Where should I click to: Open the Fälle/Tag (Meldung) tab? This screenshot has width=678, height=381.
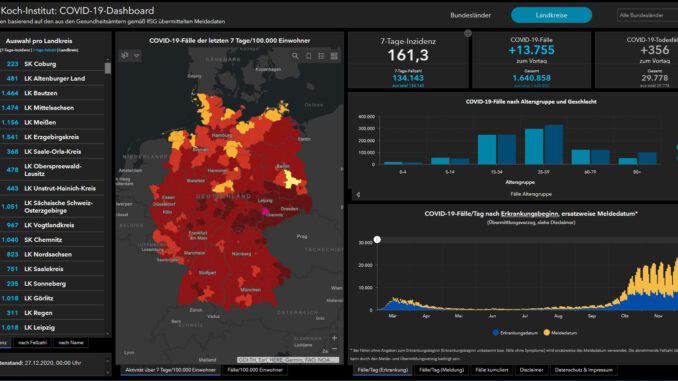(441, 370)
